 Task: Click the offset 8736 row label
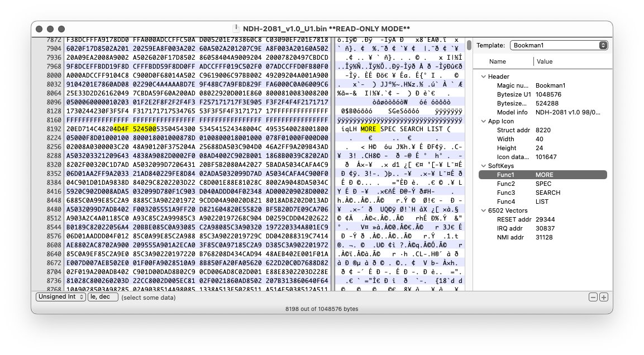pyautogui.click(x=54, y=281)
